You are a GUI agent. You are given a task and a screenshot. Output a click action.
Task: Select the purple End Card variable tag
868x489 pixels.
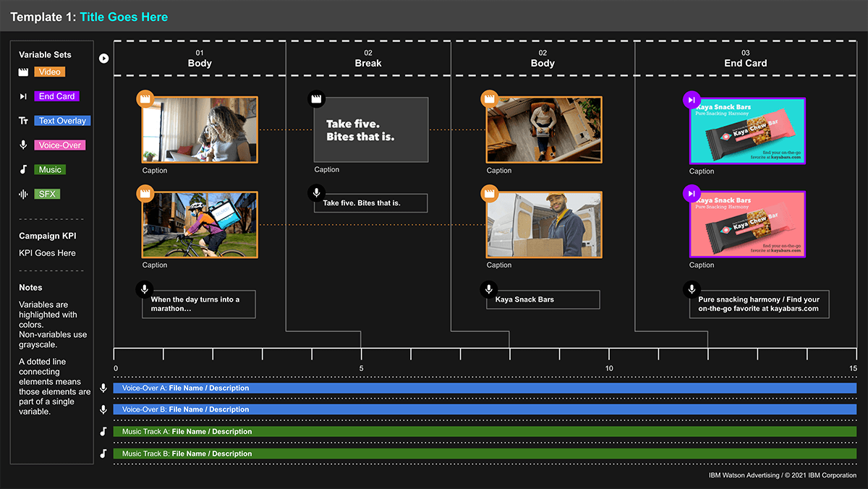[x=56, y=96]
